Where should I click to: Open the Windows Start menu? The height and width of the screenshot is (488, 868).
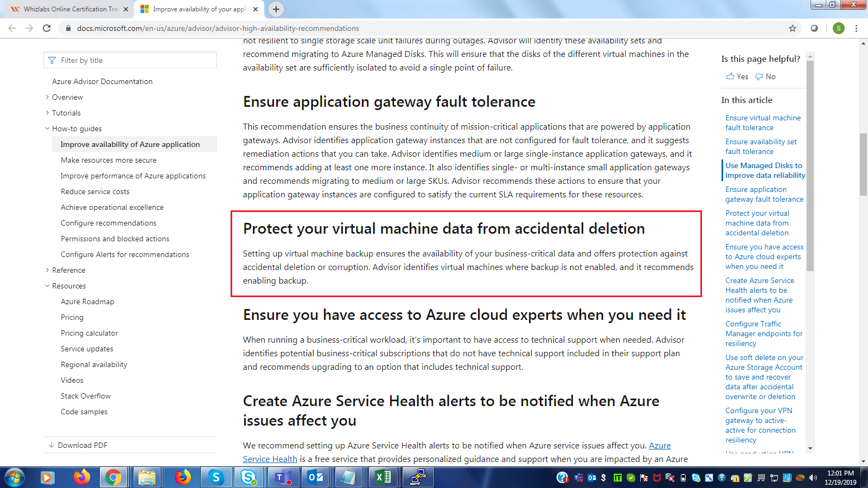point(15,477)
